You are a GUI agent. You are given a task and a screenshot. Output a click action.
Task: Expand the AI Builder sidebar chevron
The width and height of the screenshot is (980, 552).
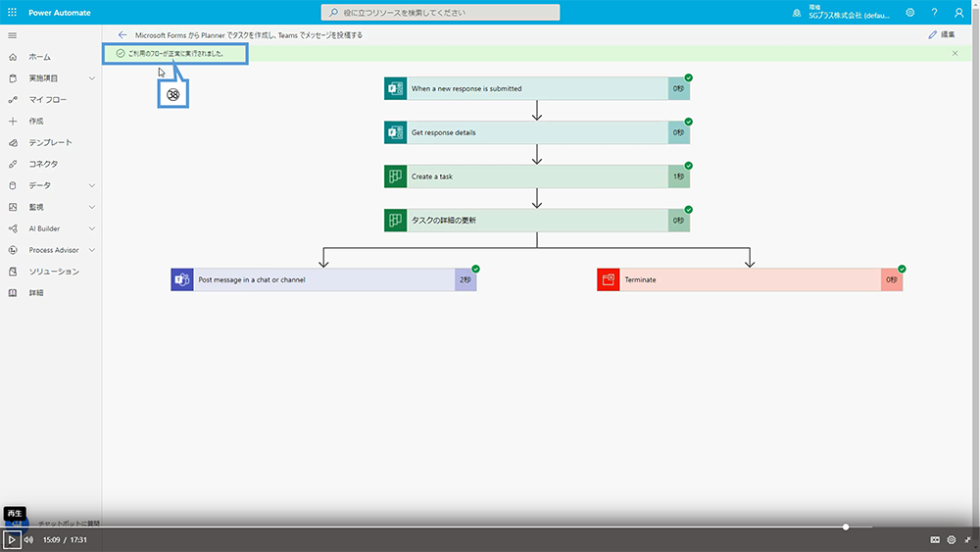[92, 228]
